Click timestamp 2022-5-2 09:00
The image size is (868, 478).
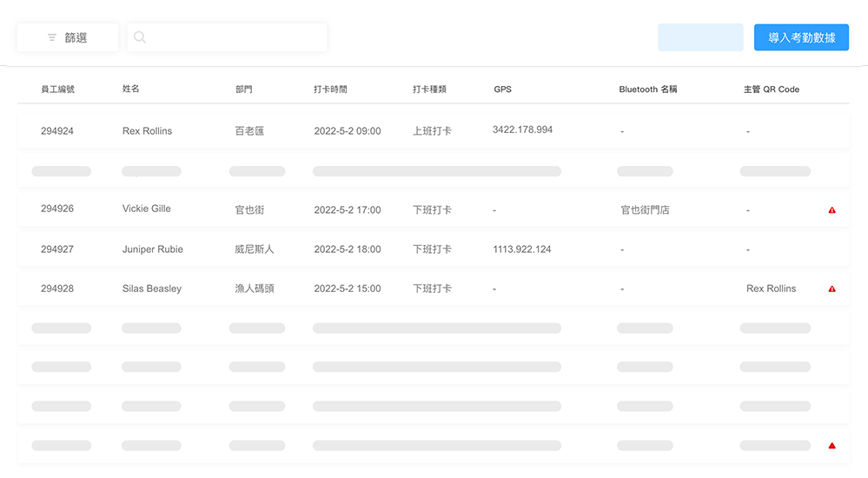coord(347,130)
